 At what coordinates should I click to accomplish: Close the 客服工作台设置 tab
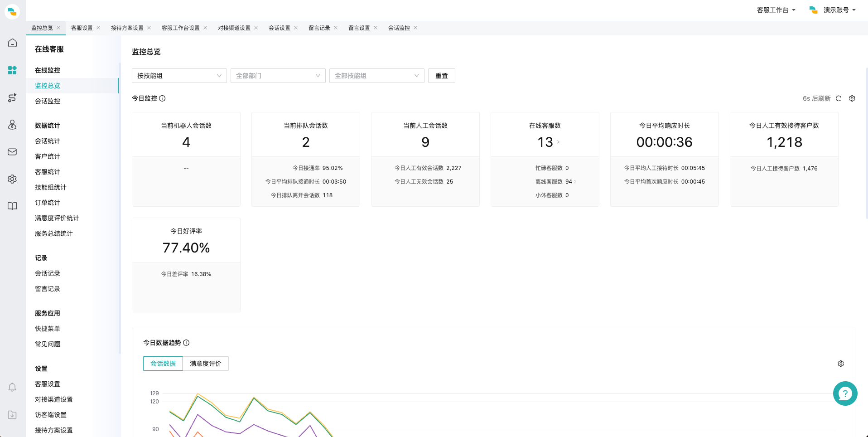[x=205, y=28]
